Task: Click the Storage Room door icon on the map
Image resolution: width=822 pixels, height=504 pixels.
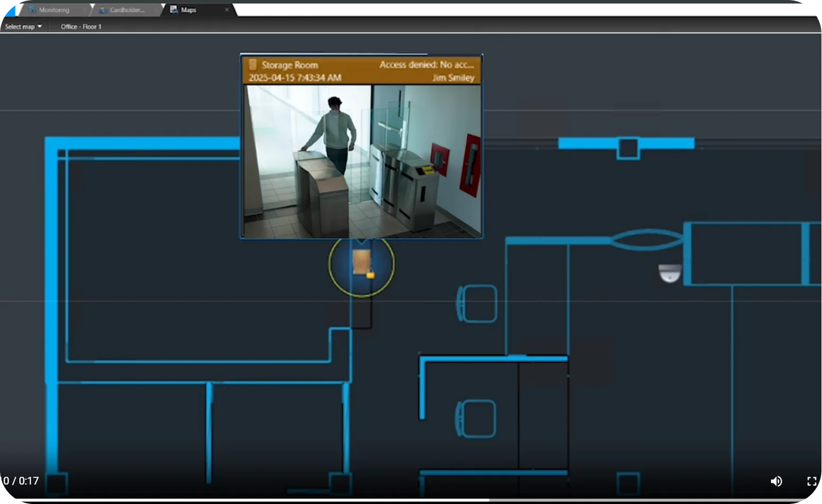Action: (362, 263)
